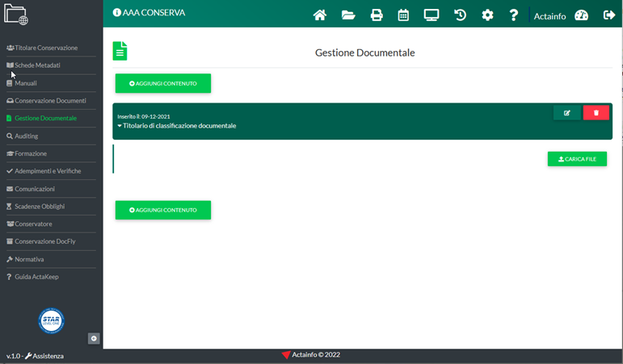Select Auditing from sidebar menu

[x=26, y=136]
